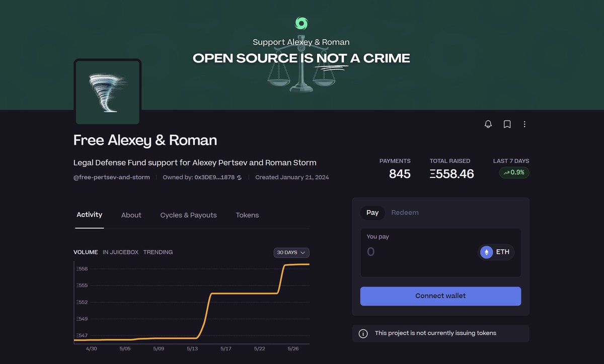Click the info icon beside token notice

pos(363,333)
